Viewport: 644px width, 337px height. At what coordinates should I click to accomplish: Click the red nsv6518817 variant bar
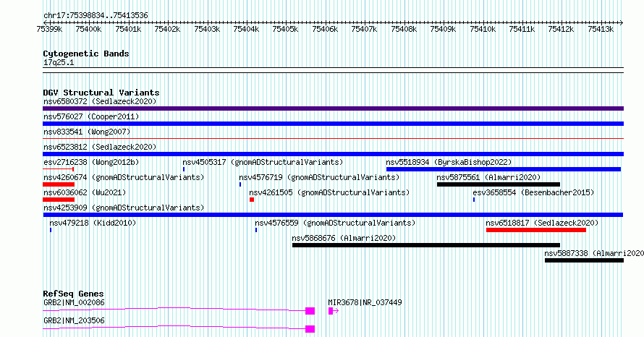click(x=536, y=230)
